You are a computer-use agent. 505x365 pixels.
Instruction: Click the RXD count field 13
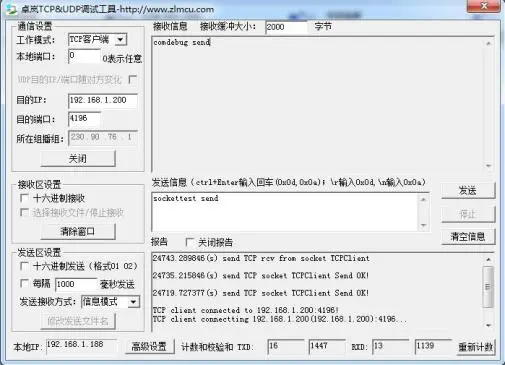click(390, 347)
